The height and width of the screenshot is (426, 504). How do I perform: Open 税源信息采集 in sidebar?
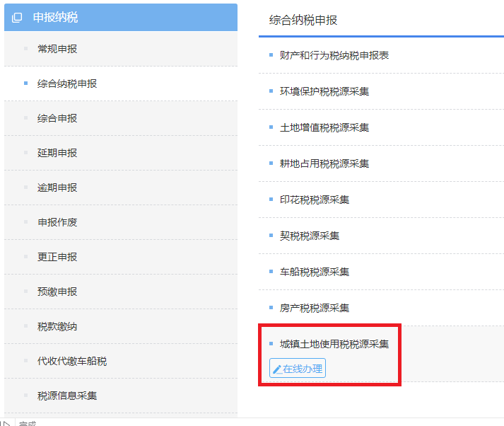(x=67, y=396)
